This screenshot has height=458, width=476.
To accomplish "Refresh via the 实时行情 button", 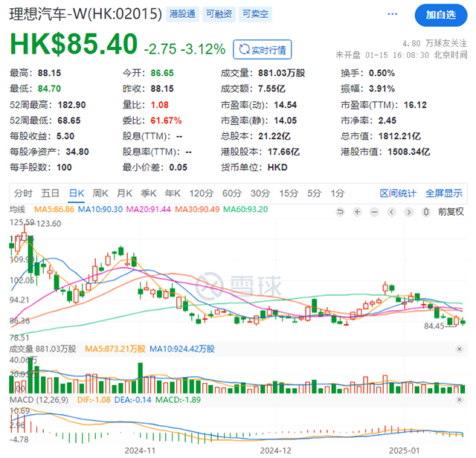I will pos(263,50).
